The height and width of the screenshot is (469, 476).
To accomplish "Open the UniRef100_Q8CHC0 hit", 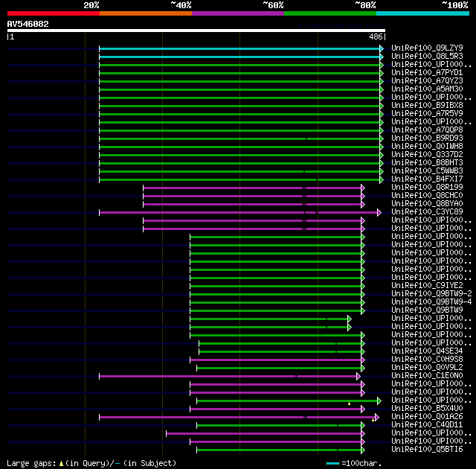I will pos(427,196).
